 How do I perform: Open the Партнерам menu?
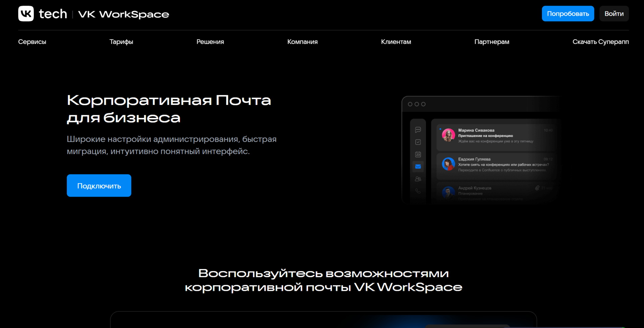tap(492, 42)
